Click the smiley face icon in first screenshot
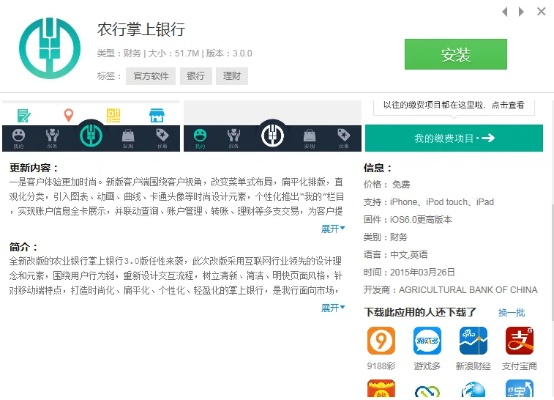554x400 pixels. coord(18,135)
